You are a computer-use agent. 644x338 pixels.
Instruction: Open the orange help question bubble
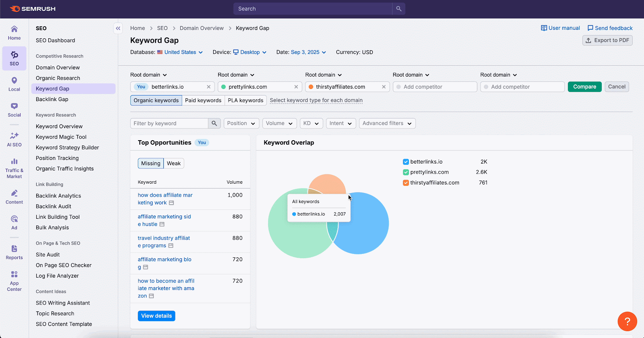(627, 321)
